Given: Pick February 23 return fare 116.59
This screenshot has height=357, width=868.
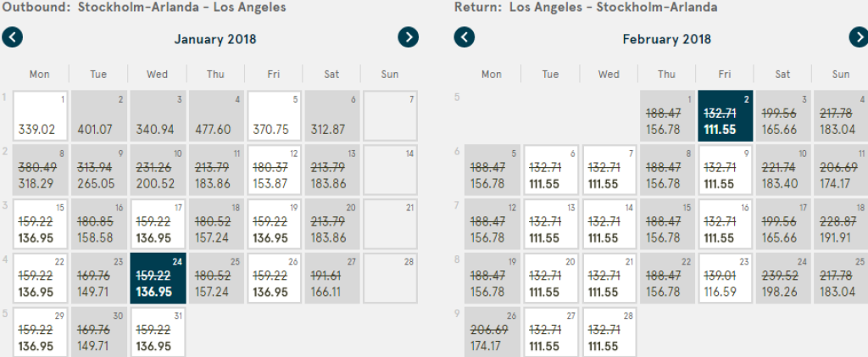Looking at the screenshot, I should [725, 277].
